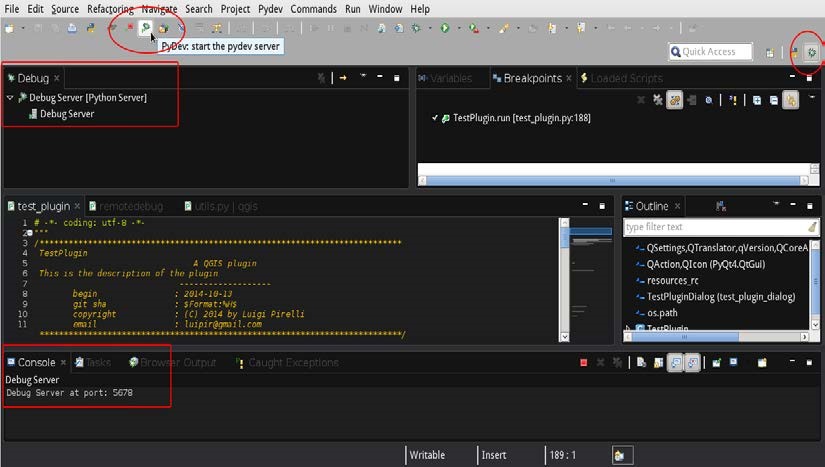This screenshot has width=825, height=467.
Task: Open the Window menu
Action: [x=385, y=9]
